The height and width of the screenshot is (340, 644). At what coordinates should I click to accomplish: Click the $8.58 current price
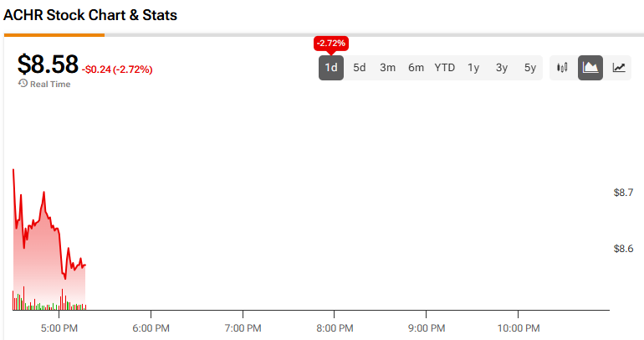click(48, 64)
